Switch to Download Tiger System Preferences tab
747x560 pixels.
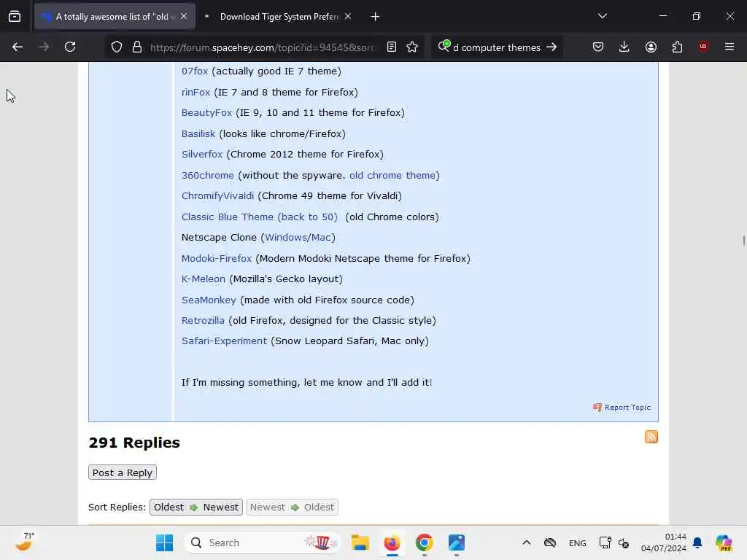click(x=278, y=17)
